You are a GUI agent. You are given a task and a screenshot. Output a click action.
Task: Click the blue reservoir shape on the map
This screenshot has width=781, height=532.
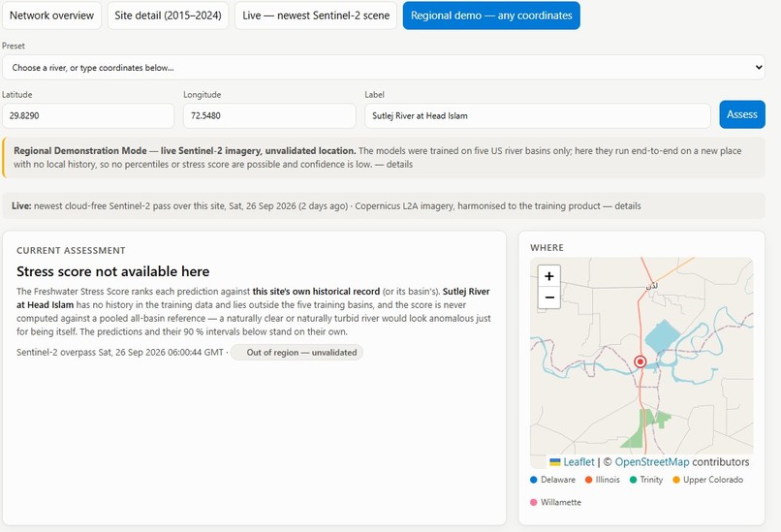[662, 335]
